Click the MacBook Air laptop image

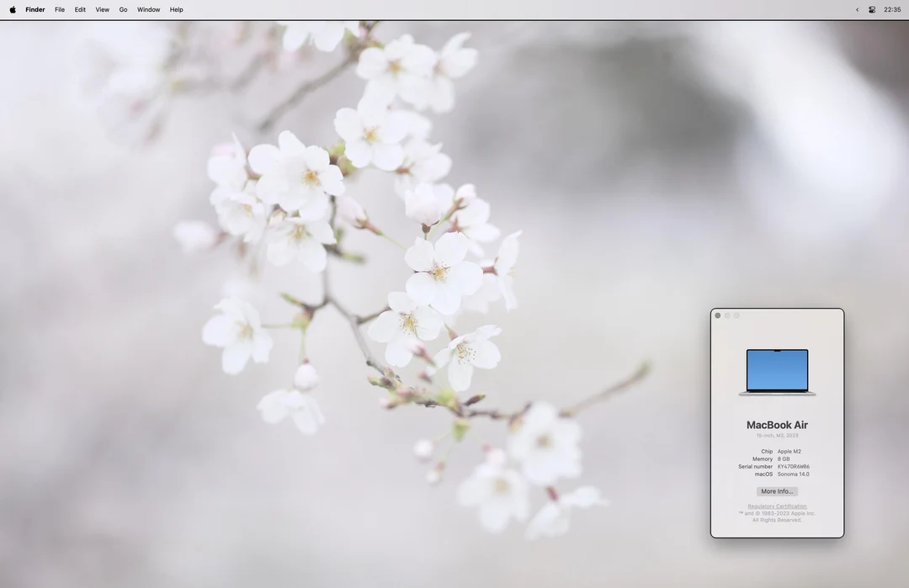click(776, 370)
